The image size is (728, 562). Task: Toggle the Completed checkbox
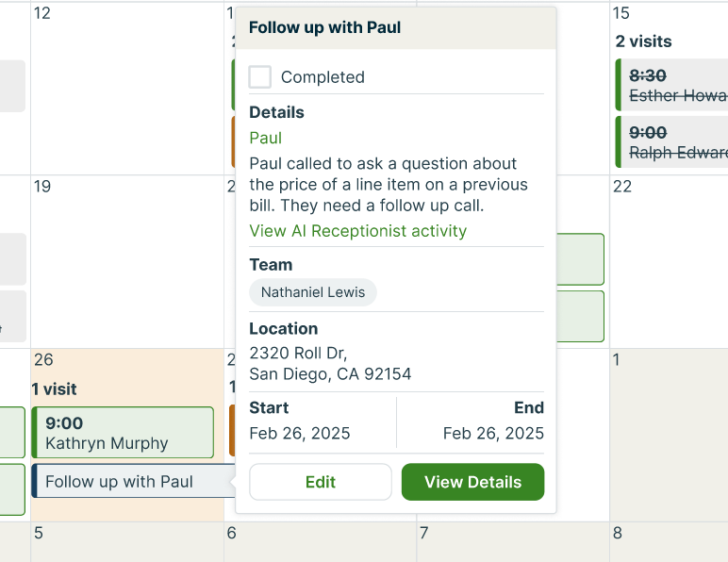click(x=260, y=77)
